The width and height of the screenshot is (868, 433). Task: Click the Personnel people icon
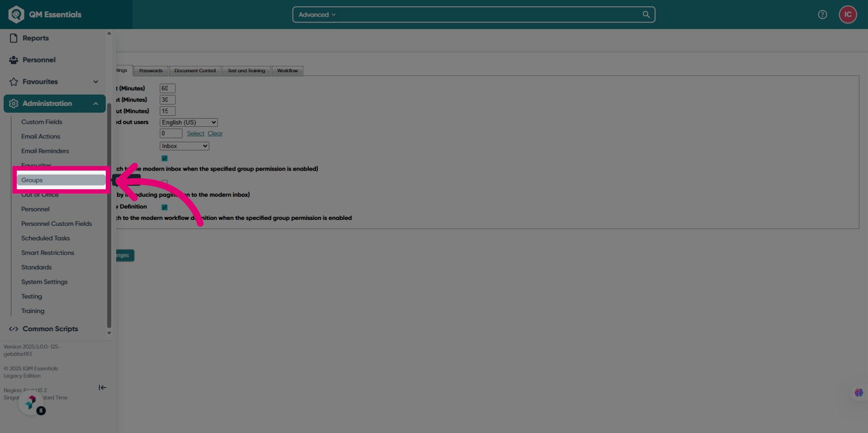coord(14,60)
